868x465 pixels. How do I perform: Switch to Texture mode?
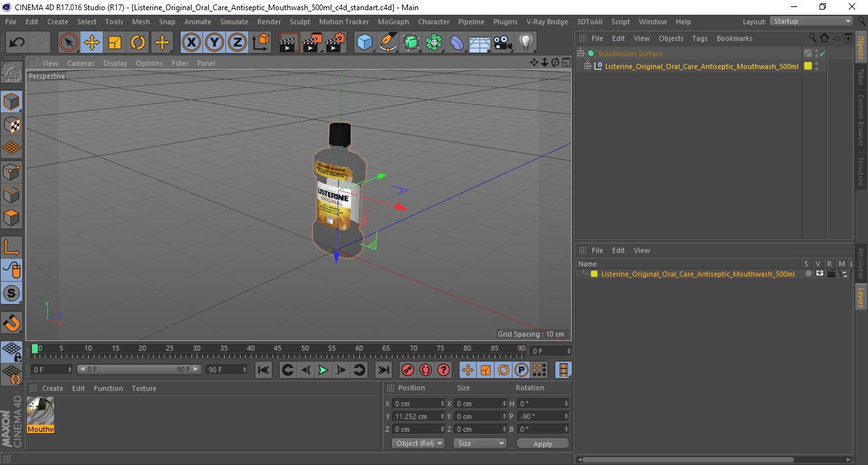(11, 125)
